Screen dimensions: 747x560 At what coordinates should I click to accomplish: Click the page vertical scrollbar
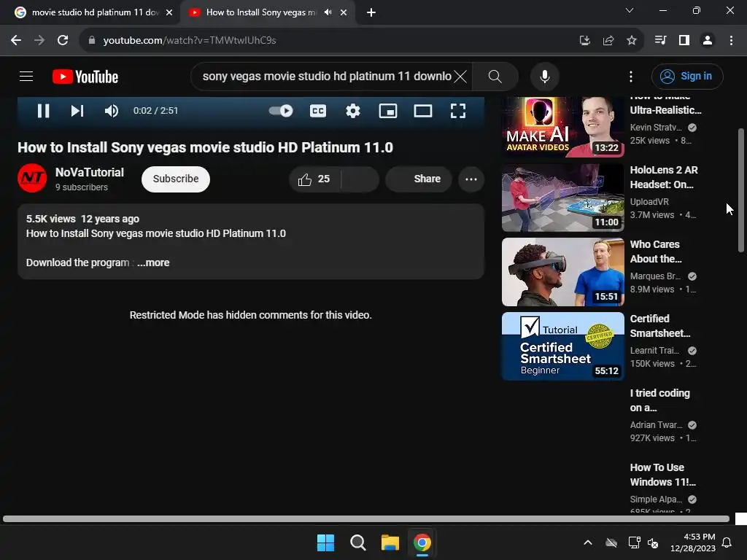coord(741,190)
